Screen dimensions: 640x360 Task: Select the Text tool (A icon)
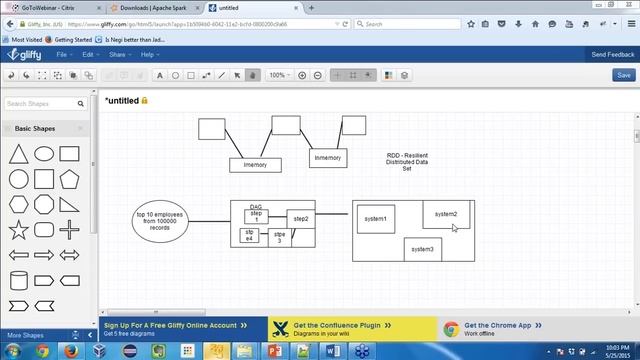160,76
